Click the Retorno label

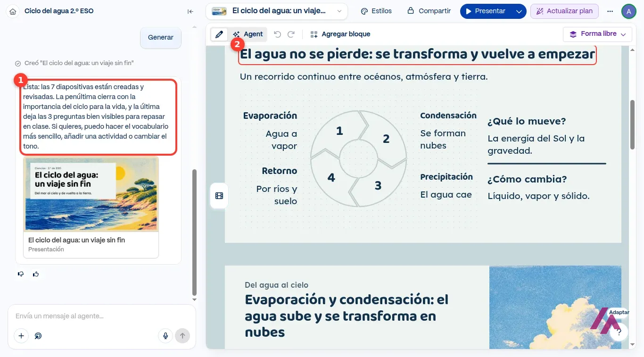pyautogui.click(x=280, y=171)
